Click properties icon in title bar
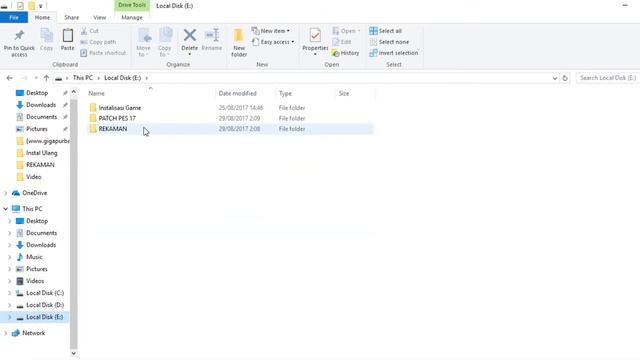Image resolution: width=640 pixels, height=360 pixels. 20,6
